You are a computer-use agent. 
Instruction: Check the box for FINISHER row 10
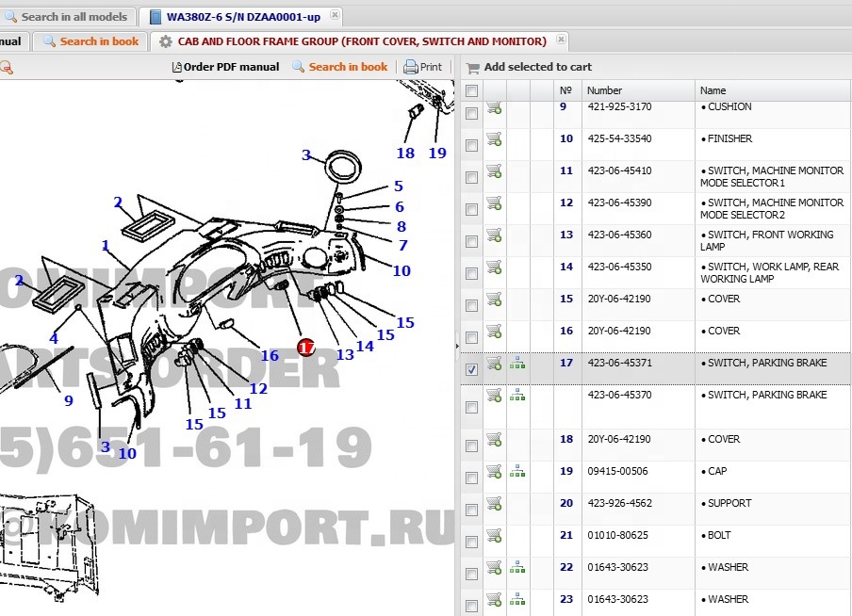click(471, 145)
